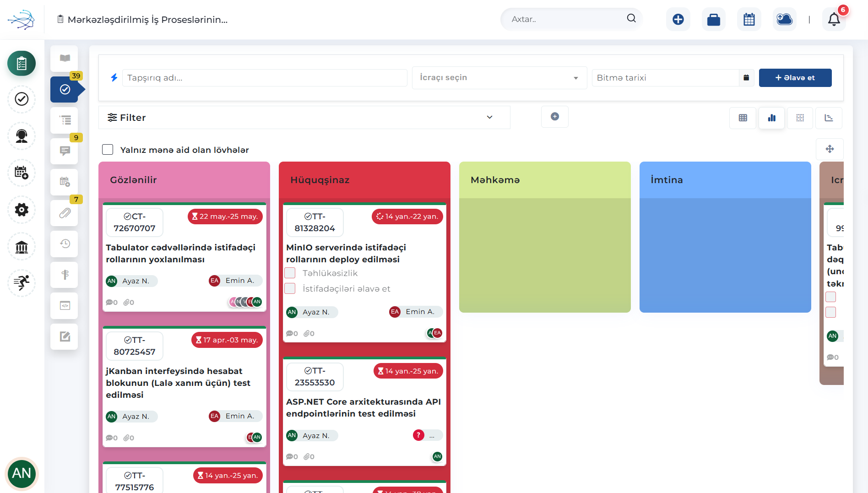The height and width of the screenshot is (493, 868).
Task: Toggle Yalnız mənə aid olan lövhələr checkbox
Action: coord(108,150)
